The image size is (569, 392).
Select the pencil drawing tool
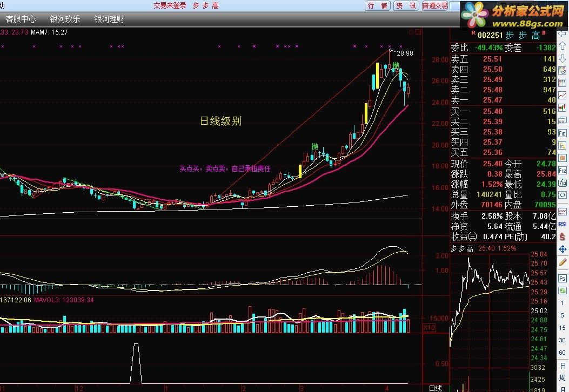point(562,262)
